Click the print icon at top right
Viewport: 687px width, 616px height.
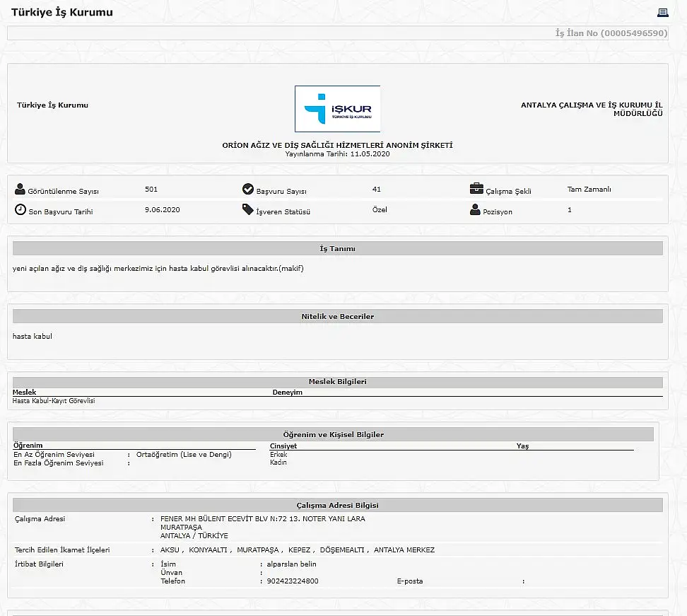tap(662, 12)
